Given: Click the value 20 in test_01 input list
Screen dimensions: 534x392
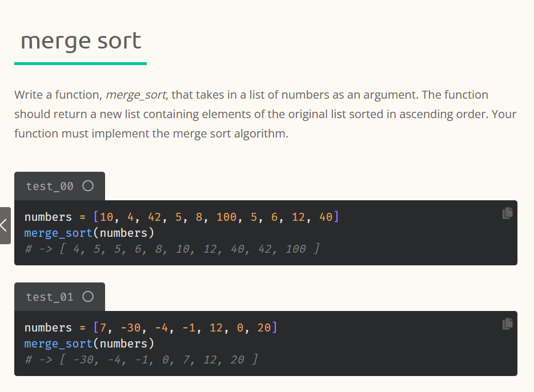Looking at the screenshot, I should [x=264, y=328].
